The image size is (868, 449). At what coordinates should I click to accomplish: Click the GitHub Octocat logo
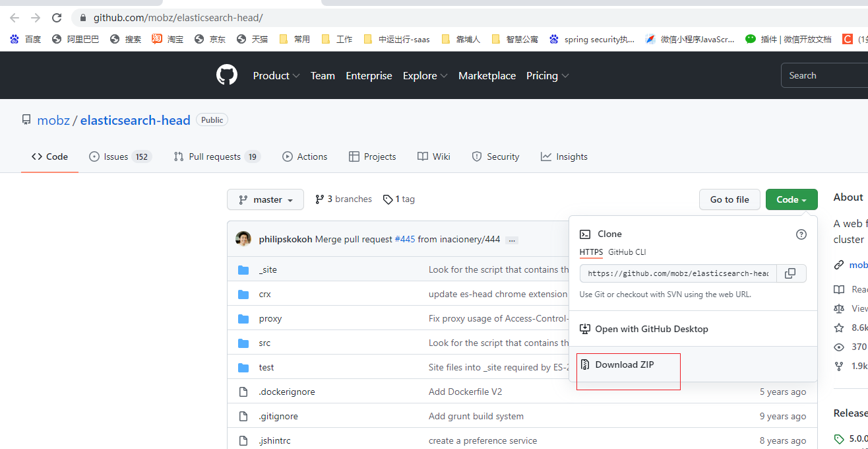click(226, 75)
